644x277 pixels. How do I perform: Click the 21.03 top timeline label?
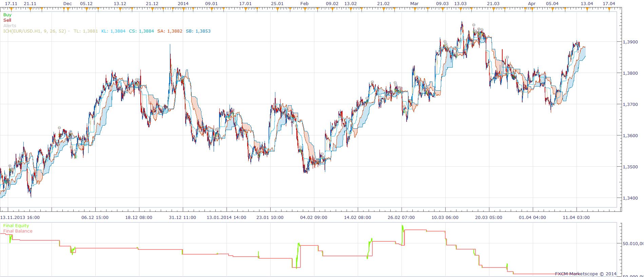tap(493, 4)
